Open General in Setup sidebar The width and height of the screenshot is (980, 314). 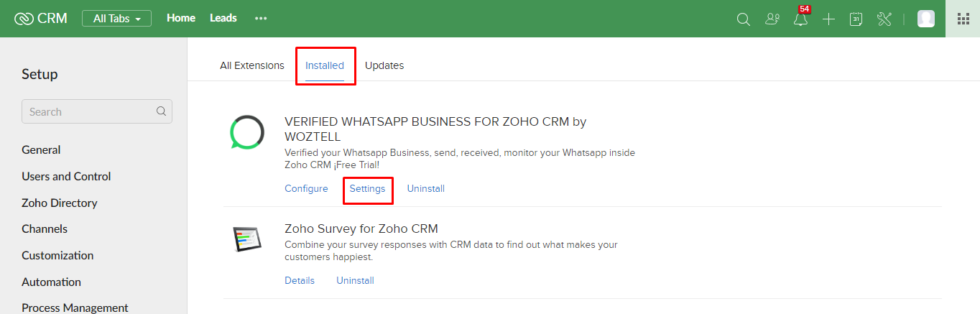click(x=41, y=150)
